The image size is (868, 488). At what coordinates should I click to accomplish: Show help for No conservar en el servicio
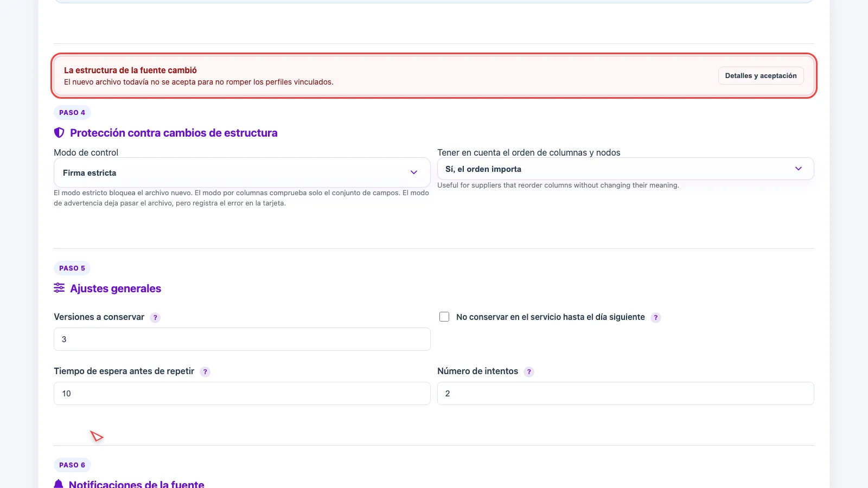tap(656, 318)
